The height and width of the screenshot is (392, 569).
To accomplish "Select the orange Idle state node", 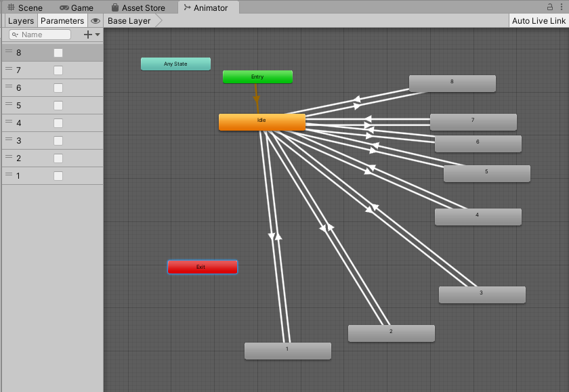I will [261, 122].
